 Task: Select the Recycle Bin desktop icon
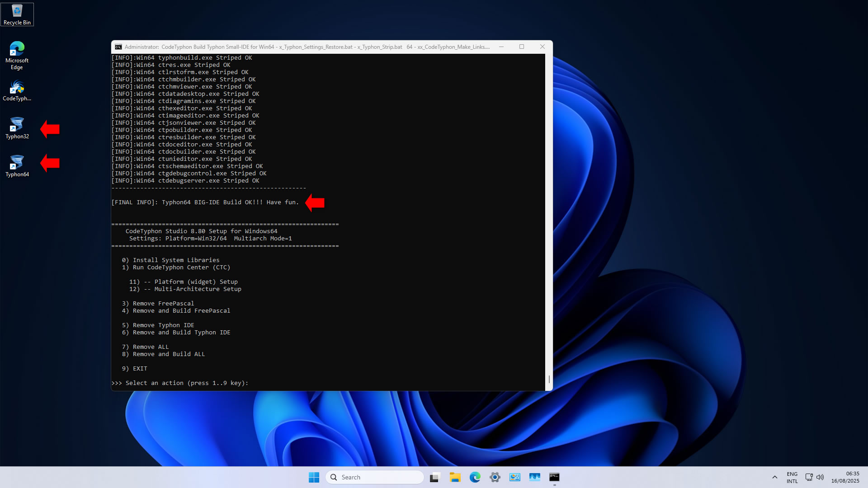pyautogui.click(x=17, y=14)
